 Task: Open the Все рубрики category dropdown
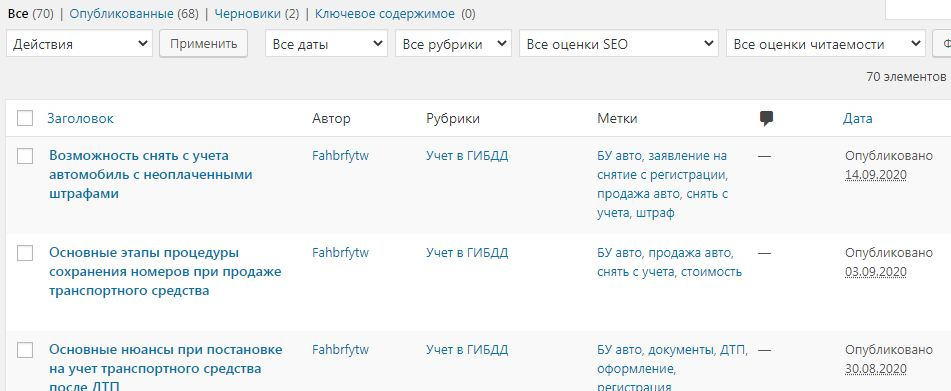click(x=453, y=44)
